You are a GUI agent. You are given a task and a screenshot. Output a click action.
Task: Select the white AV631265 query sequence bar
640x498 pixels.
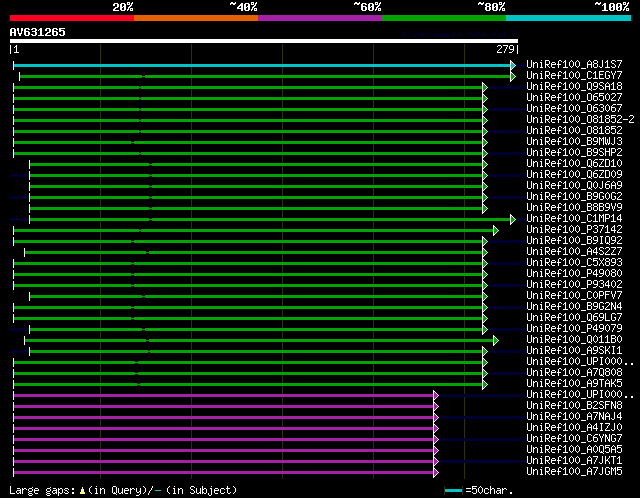coord(263,42)
